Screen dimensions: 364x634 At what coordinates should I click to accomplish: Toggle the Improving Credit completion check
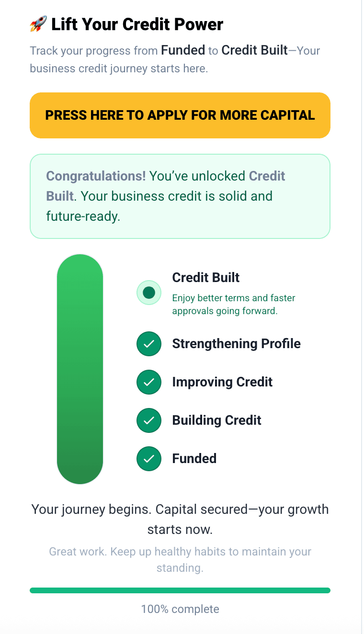[x=149, y=382]
